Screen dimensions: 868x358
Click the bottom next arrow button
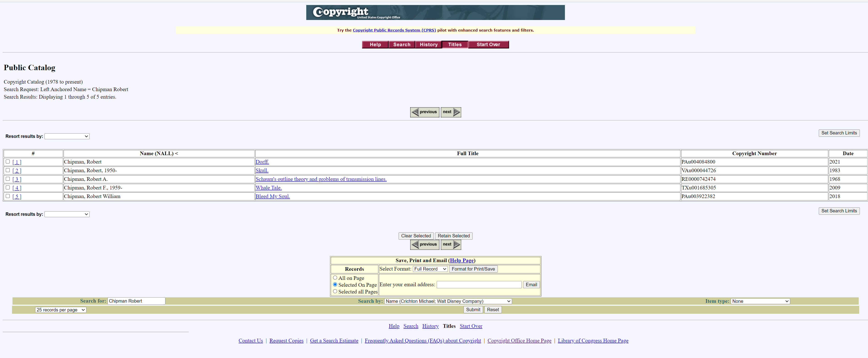click(x=451, y=244)
